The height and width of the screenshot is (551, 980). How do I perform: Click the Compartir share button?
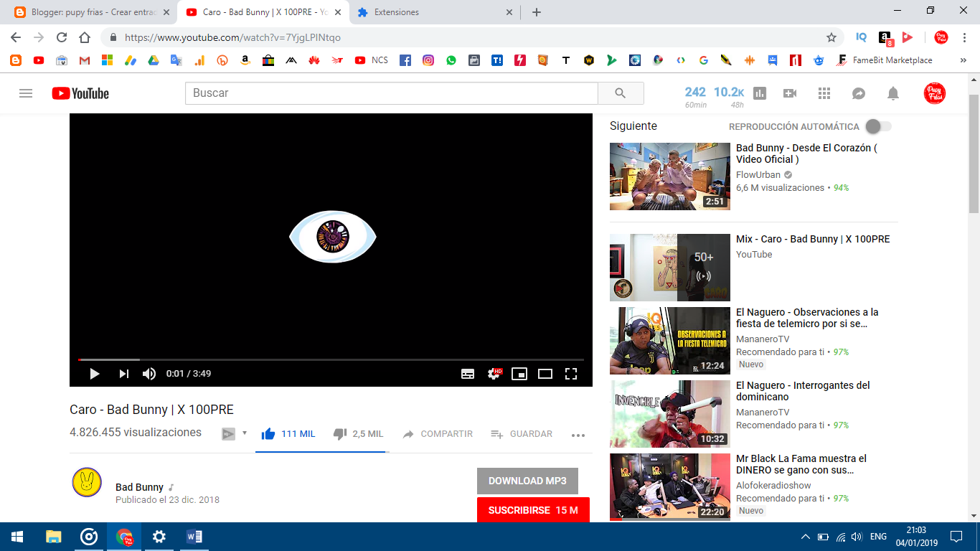point(438,434)
